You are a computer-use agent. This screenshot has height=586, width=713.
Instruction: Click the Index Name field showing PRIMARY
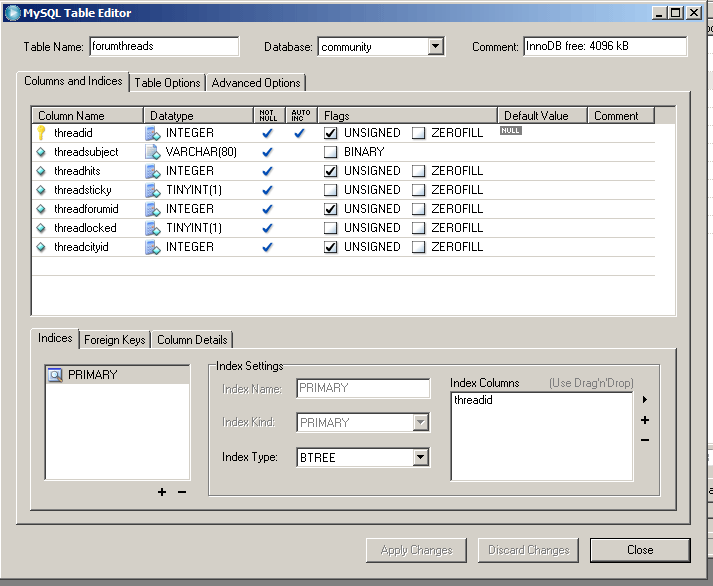pyautogui.click(x=363, y=388)
